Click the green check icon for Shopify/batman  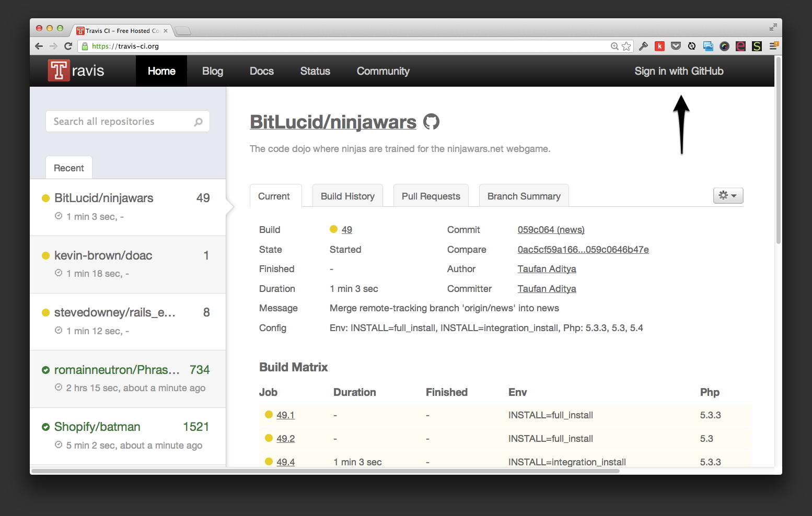tap(45, 427)
